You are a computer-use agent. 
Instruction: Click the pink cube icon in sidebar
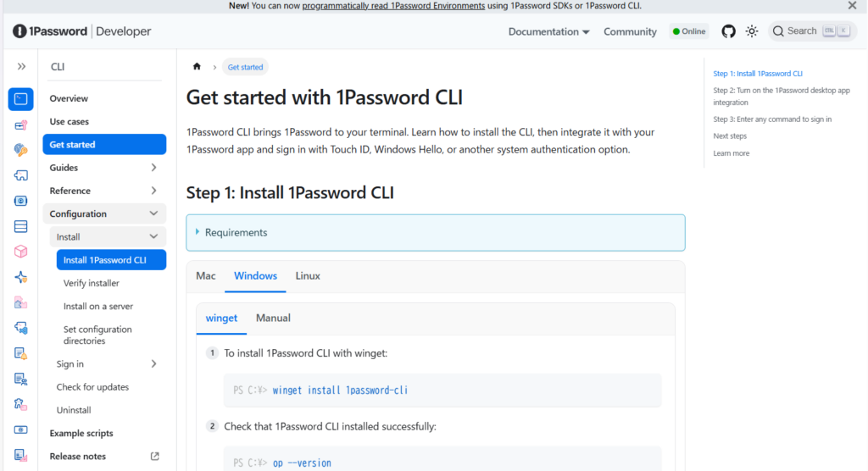[21, 252]
